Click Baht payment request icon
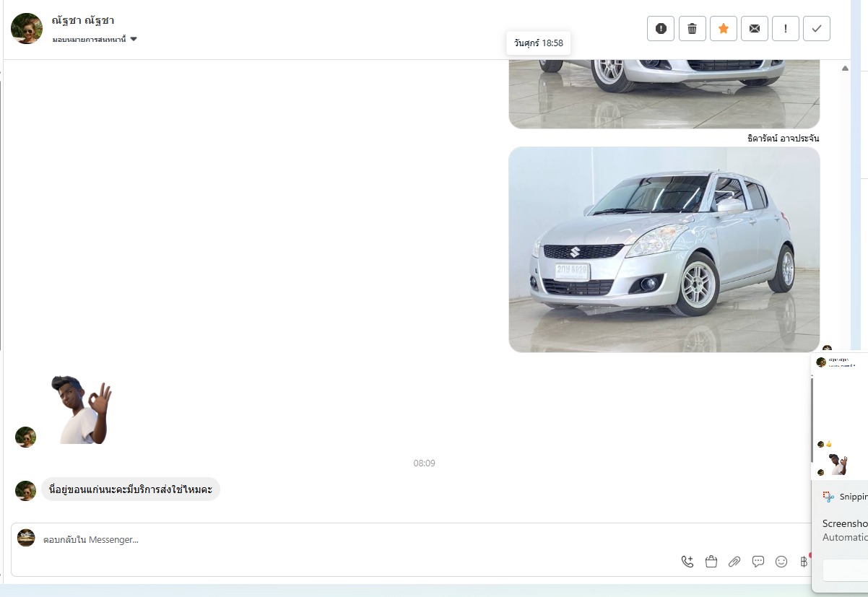868x597 pixels. coord(804,561)
